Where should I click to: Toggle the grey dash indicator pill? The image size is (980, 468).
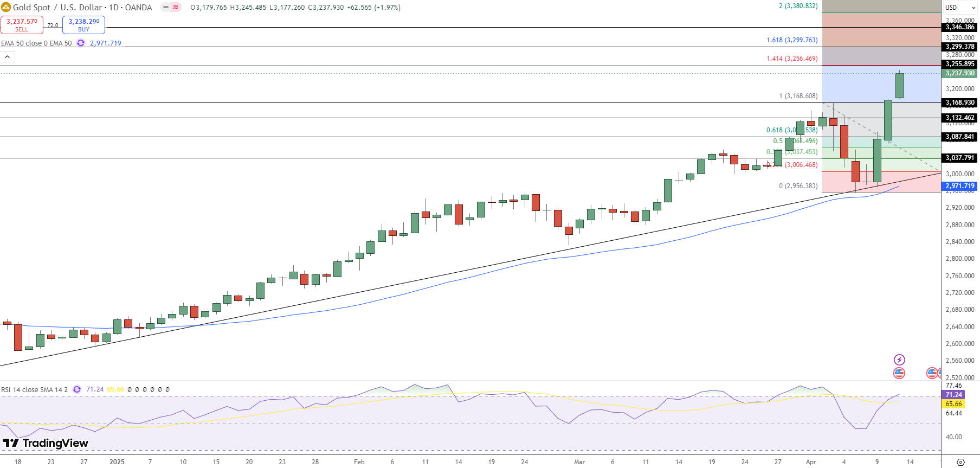coord(166,7)
